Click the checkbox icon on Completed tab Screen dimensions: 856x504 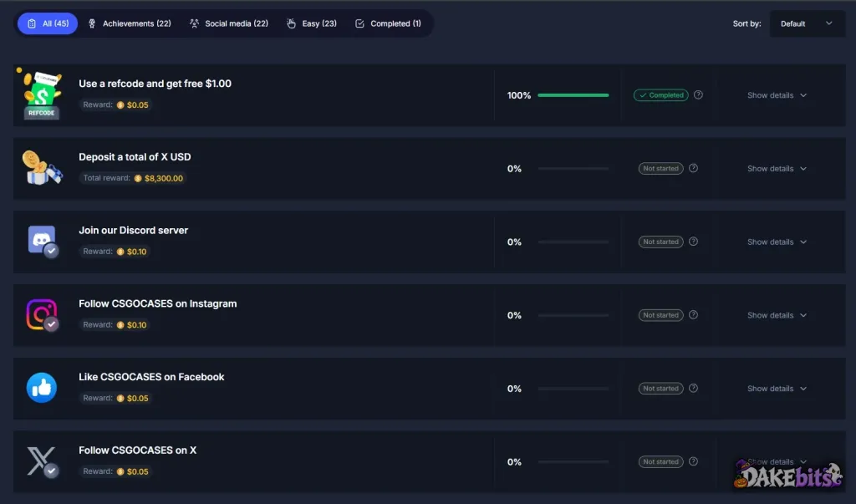pos(359,23)
